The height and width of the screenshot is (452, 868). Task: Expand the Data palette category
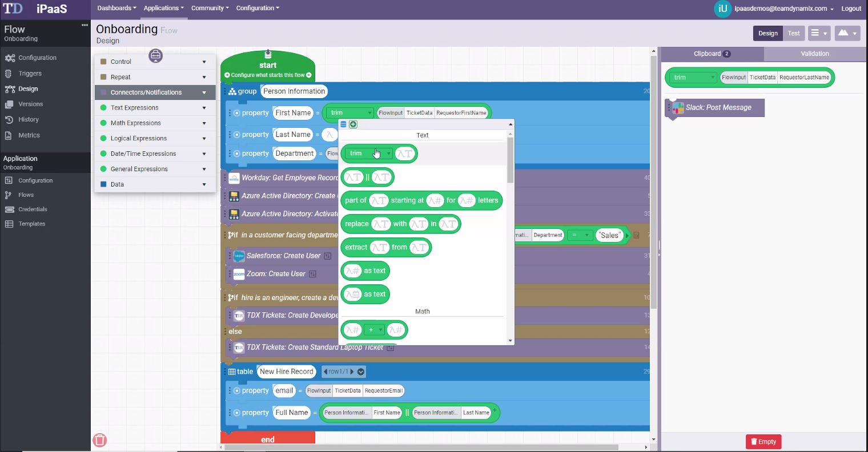pos(155,185)
